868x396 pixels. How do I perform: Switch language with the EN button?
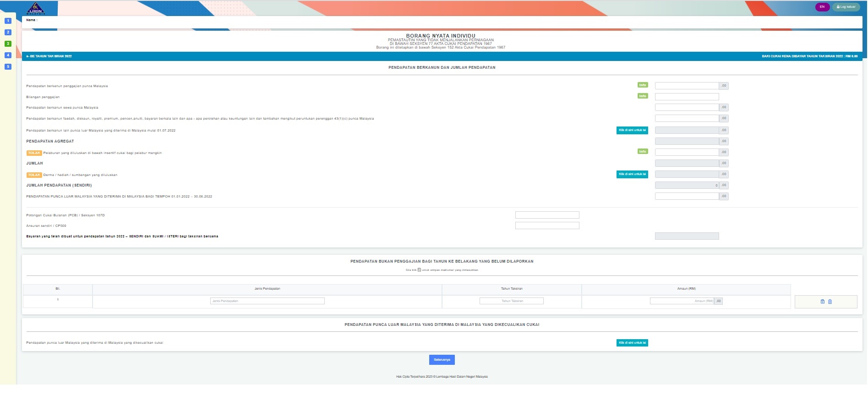[822, 7]
